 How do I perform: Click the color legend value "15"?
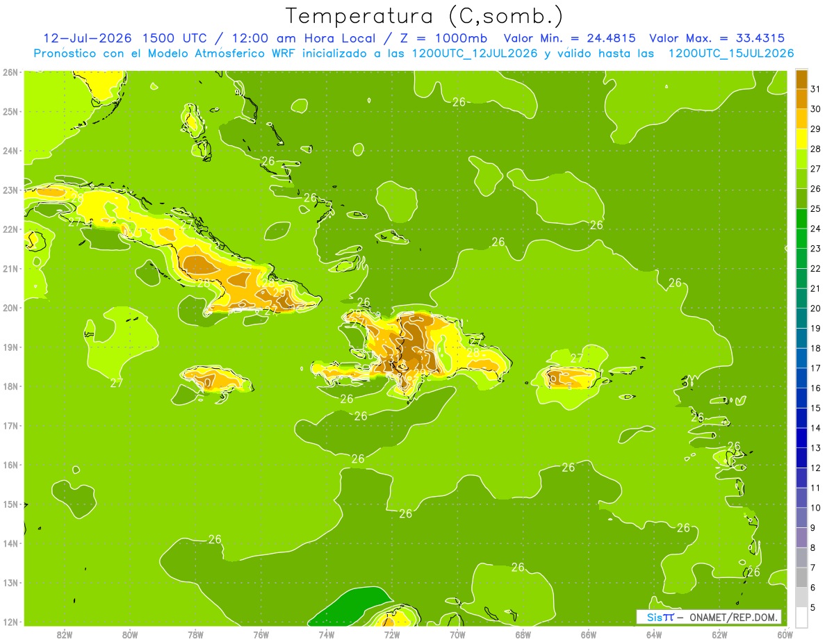(x=815, y=408)
